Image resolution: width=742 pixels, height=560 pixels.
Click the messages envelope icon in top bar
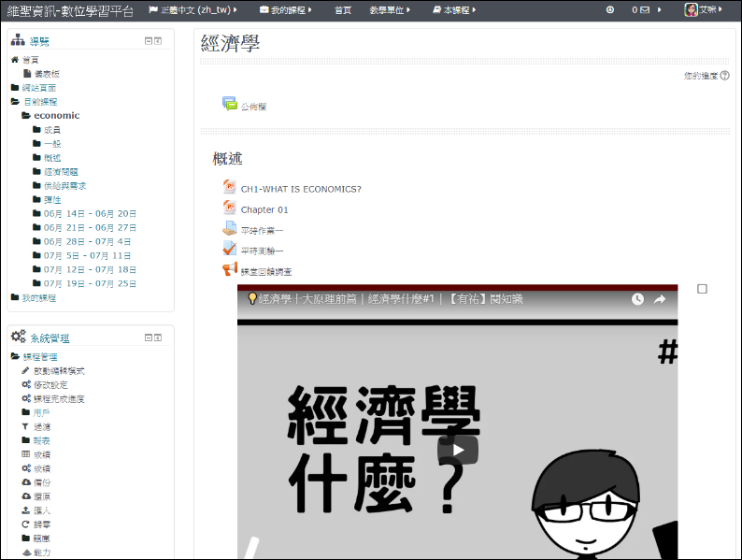click(x=645, y=9)
